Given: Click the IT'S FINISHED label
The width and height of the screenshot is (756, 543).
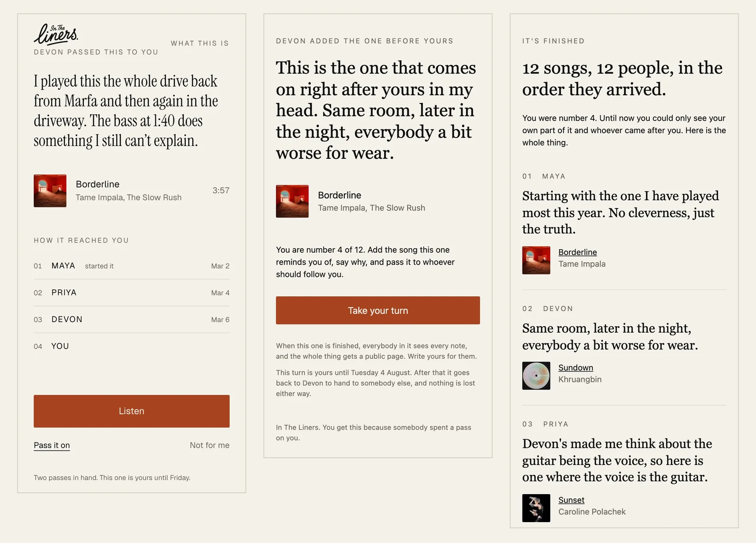Looking at the screenshot, I should 553,41.
